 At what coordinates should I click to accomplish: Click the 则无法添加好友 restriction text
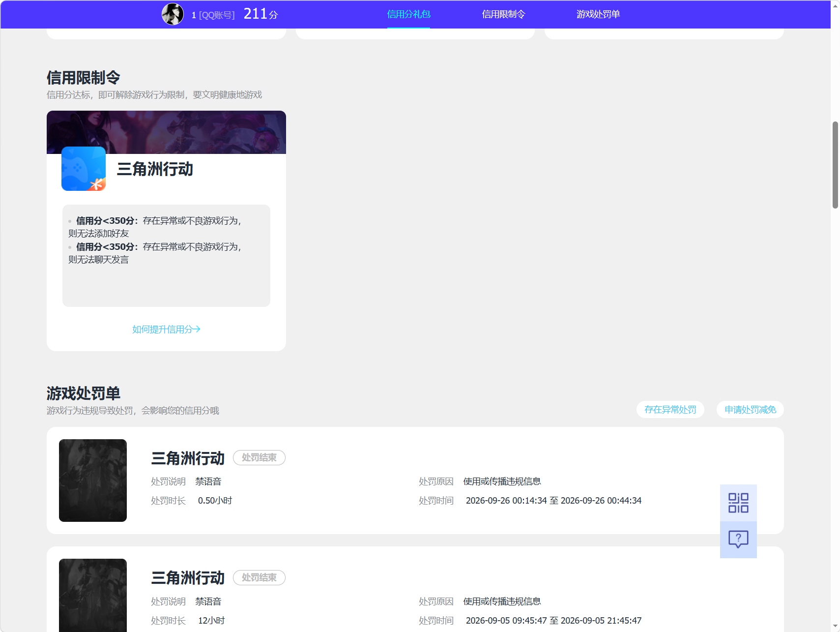[98, 234]
